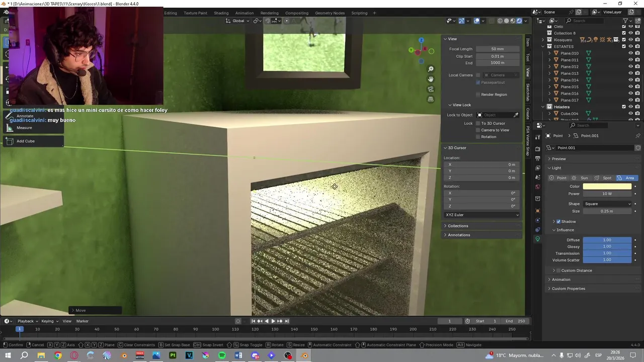Click eyedropper next to Lock to Object
The width and height of the screenshot is (644, 362).
click(x=516, y=115)
